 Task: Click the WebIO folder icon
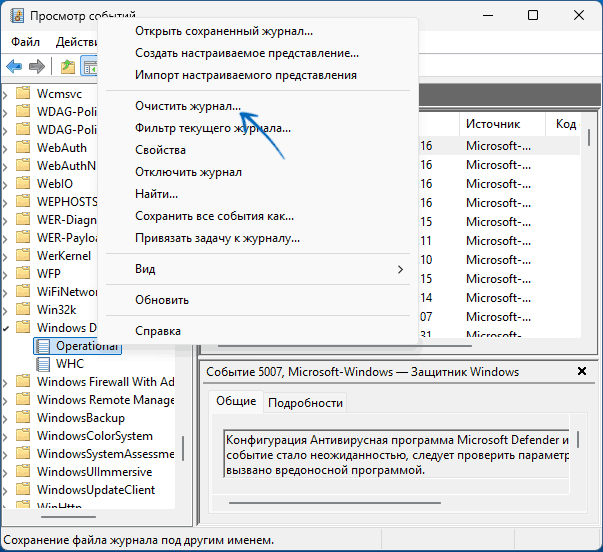[x=23, y=183]
